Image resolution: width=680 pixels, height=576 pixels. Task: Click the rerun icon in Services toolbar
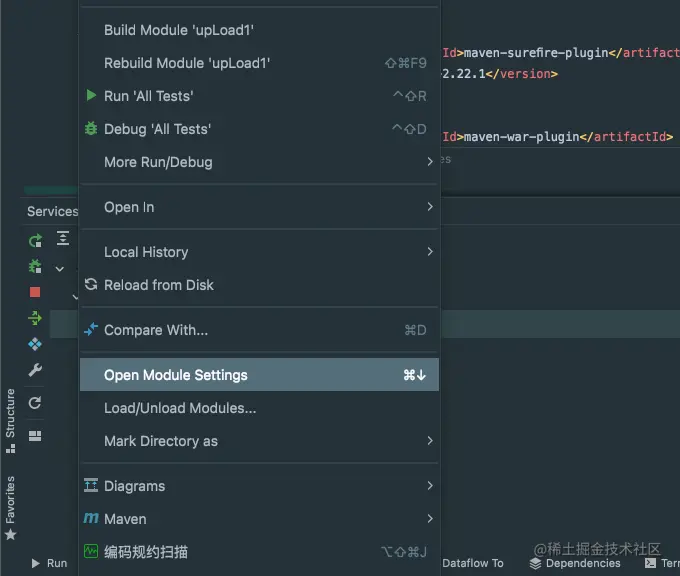pos(35,240)
